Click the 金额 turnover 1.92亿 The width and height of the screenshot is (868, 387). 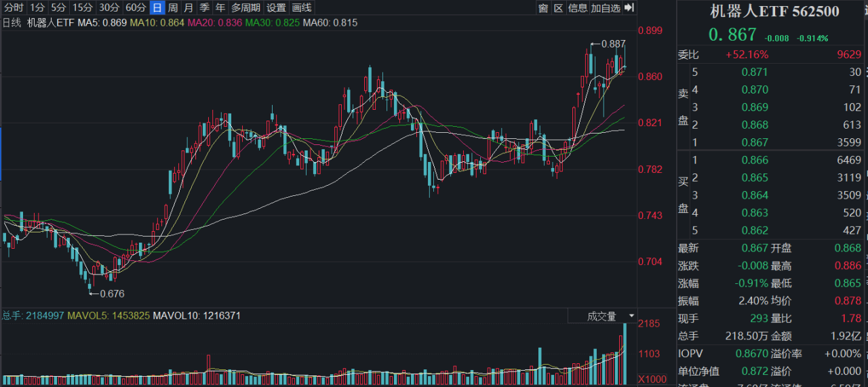pos(846,336)
